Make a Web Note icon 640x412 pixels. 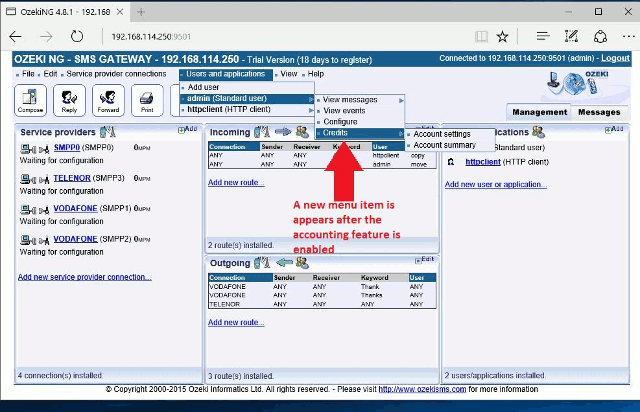pos(571,37)
